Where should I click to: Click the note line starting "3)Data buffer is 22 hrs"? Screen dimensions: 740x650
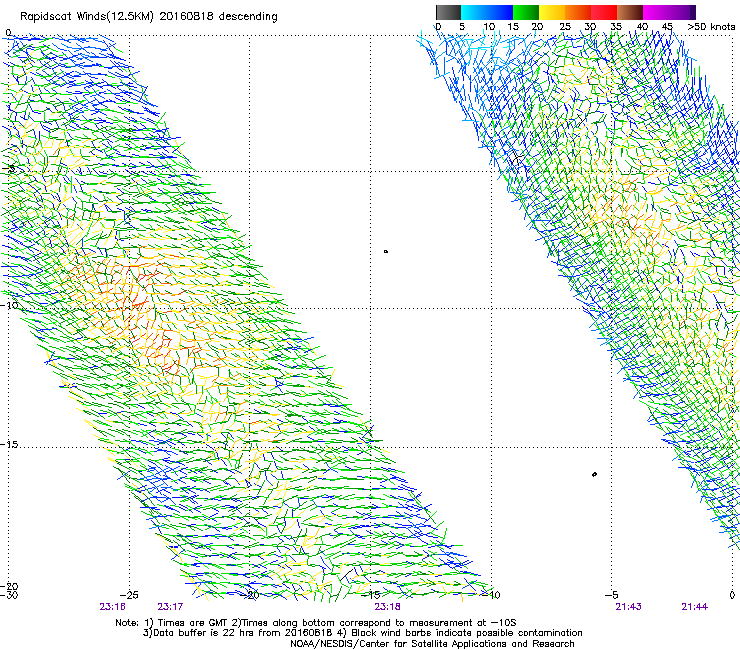coord(362,633)
